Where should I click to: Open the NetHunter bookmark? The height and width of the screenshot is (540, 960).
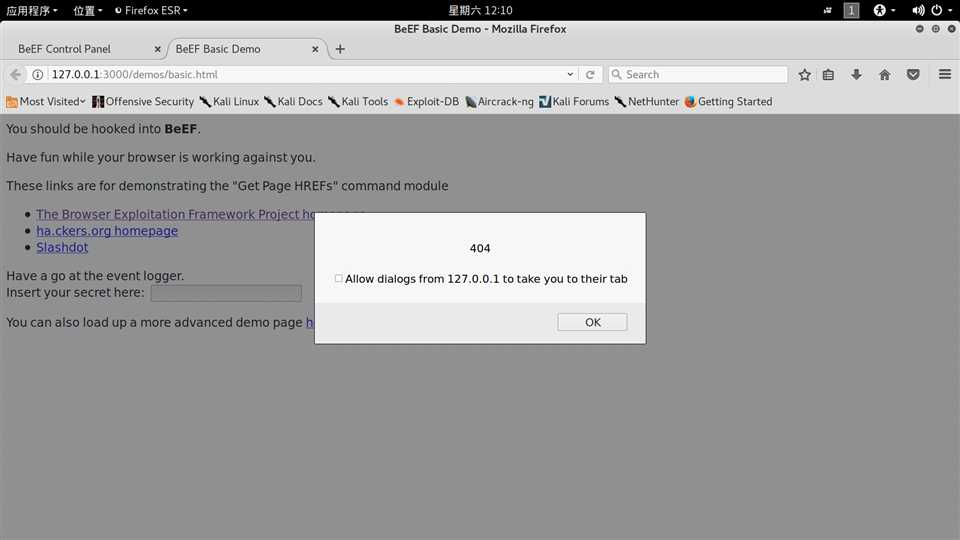pos(647,102)
